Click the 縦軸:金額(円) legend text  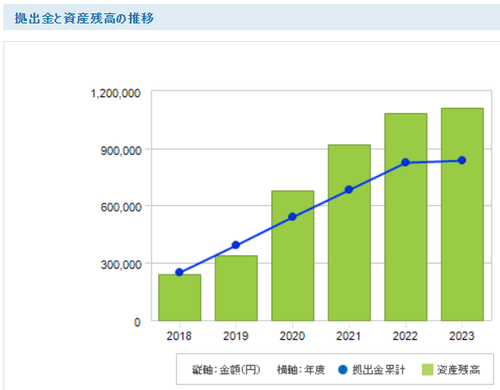[x=226, y=370]
